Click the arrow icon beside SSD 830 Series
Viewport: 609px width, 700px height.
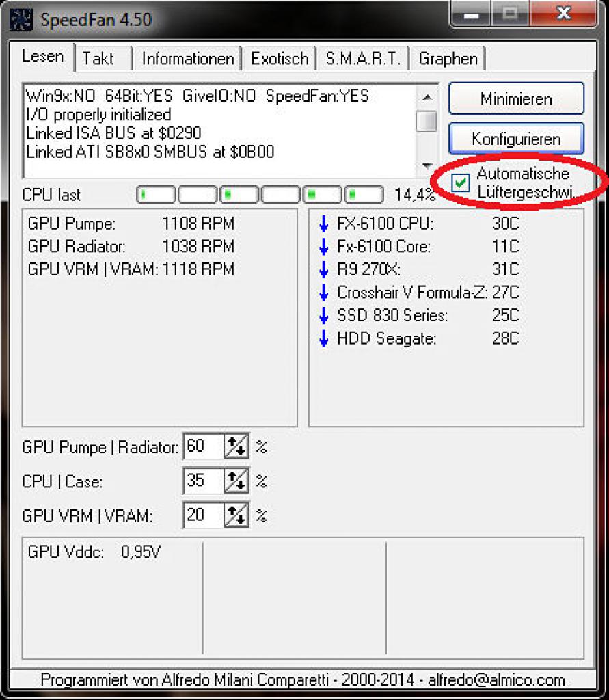pos(324,316)
